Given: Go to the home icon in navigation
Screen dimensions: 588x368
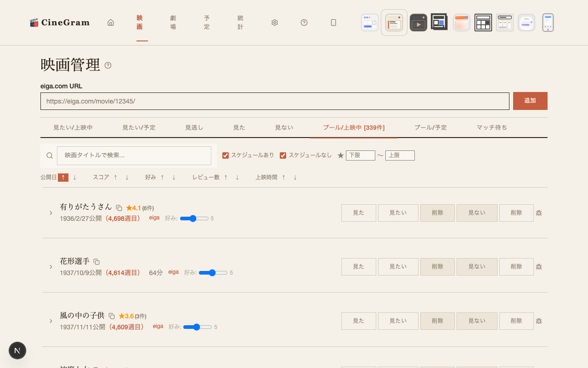Looking at the screenshot, I should pyautogui.click(x=111, y=23).
